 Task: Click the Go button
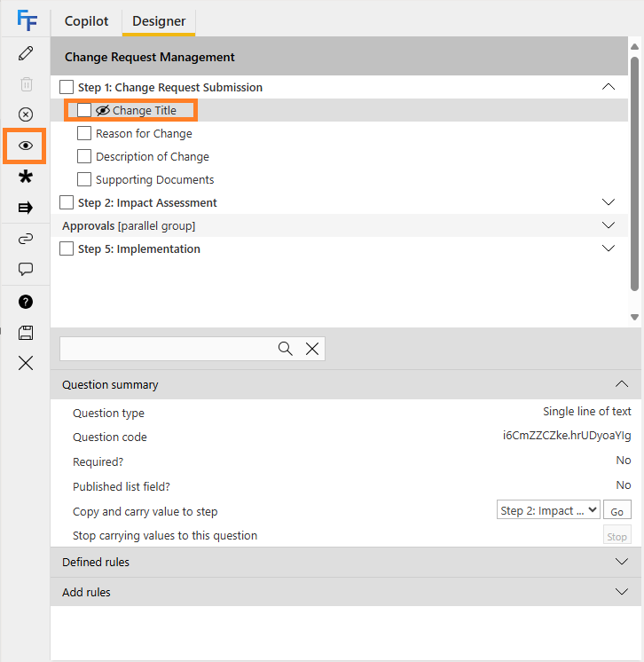[x=617, y=510]
